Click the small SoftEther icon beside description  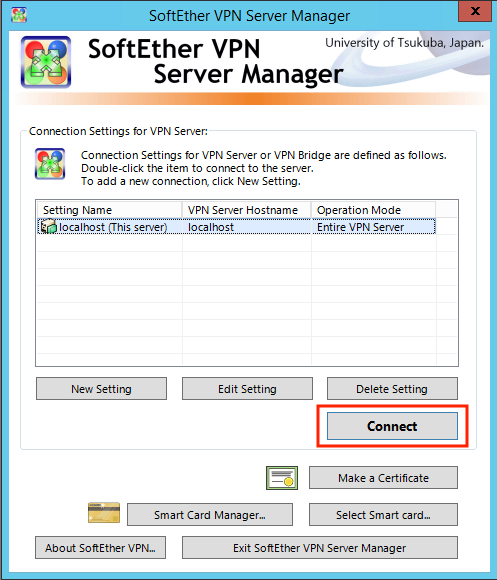50,164
